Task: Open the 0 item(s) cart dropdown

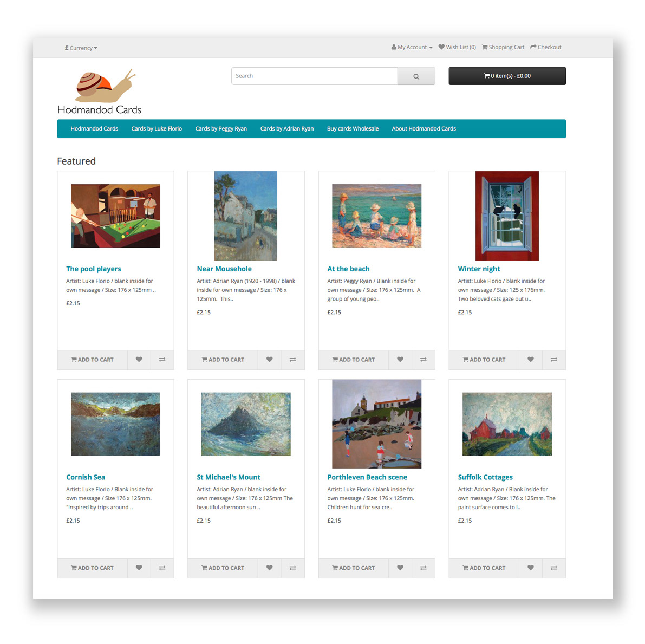Action: 507,76
